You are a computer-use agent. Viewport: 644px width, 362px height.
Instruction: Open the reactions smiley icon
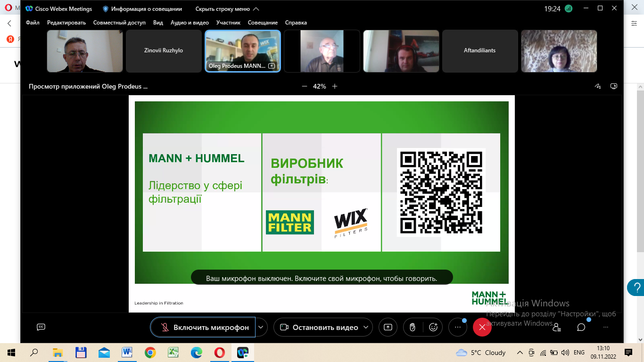coord(433,327)
